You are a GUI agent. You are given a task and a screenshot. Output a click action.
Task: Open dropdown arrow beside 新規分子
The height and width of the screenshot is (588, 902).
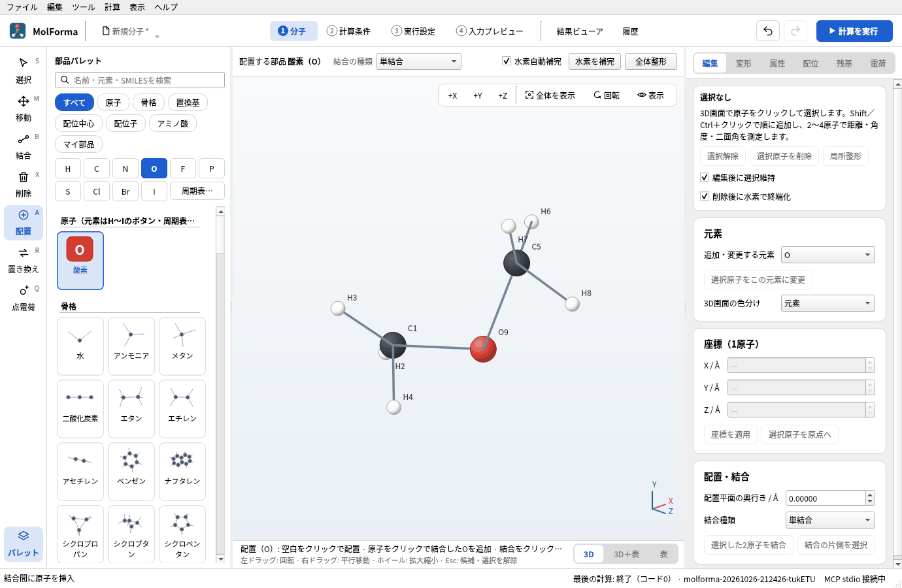click(x=157, y=37)
